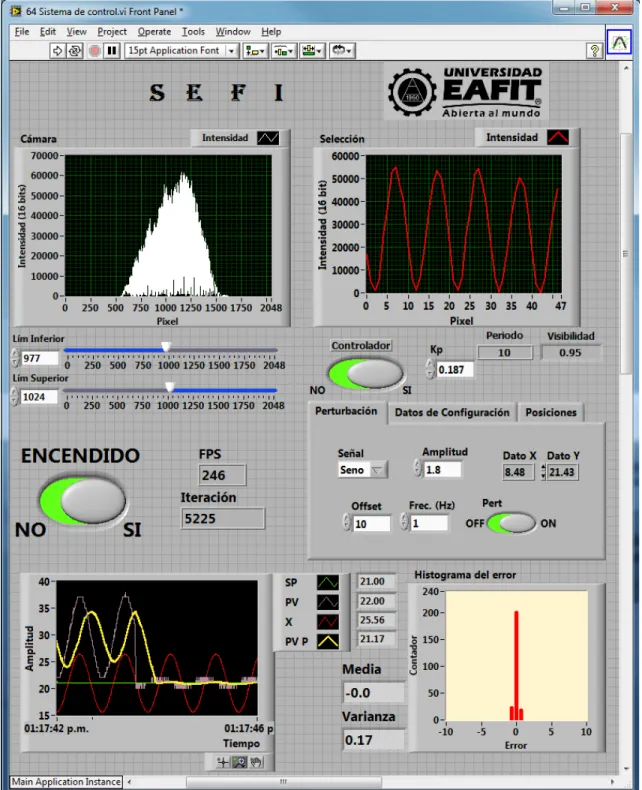Switch to the Datos de Configuración tab
Screen dimensions: 642x790
pyautogui.click(x=452, y=413)
